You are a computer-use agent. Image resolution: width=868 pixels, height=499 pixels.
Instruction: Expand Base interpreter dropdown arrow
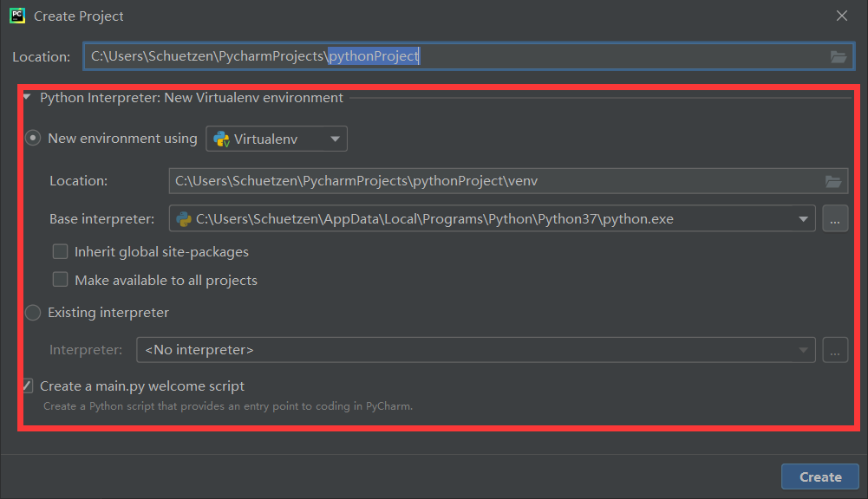click(803, 219)
